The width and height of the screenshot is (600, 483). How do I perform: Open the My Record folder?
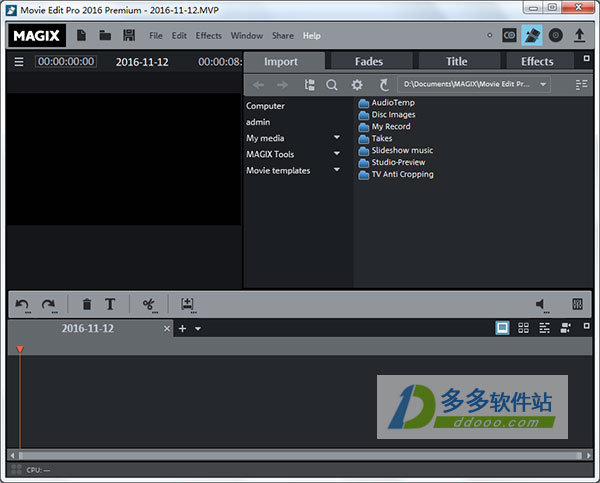[384, 126]
